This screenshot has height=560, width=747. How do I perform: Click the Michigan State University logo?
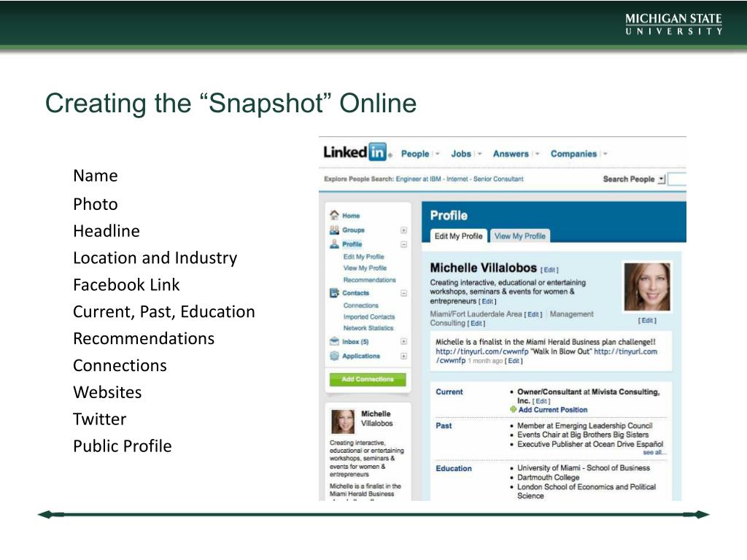[673, 24]
